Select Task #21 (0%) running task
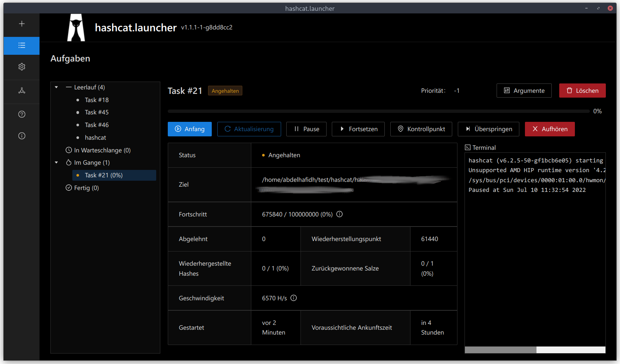620x364 pixels. 114,175
